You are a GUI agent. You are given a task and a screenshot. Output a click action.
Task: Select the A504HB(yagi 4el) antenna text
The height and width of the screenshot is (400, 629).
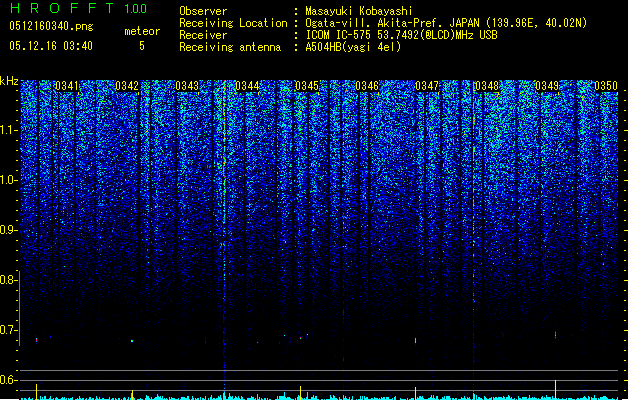pos(353,47)
